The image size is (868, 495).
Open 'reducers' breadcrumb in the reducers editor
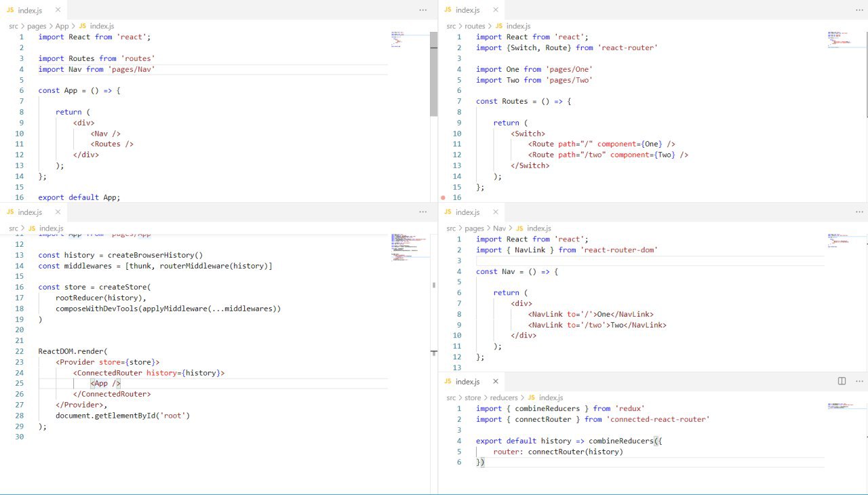point(504,398)
